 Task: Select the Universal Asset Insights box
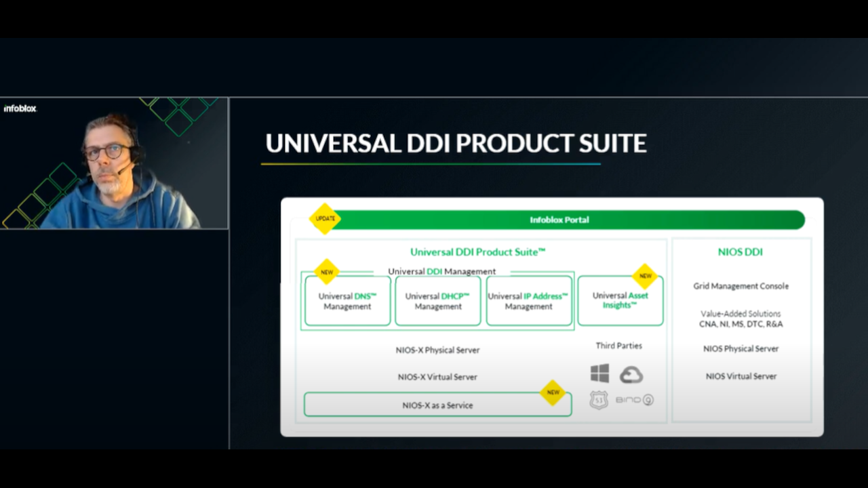(x=620, y=300)
